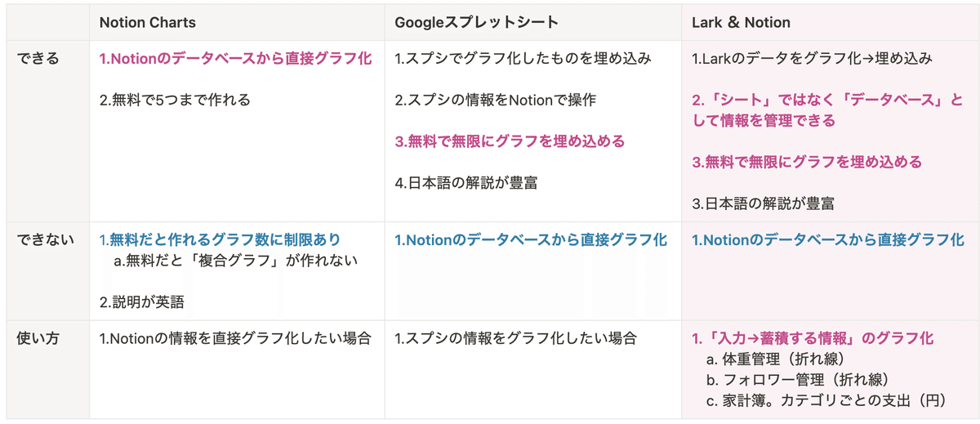Viewport: 980px width, 424px height.
Task: Select the できる row header cell
Action: (38, 59)
